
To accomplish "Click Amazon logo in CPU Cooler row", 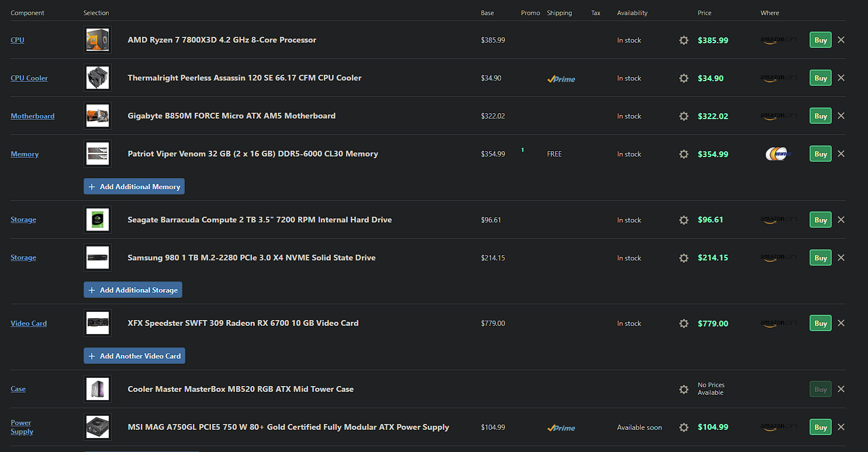I will (x=779, y=78).
